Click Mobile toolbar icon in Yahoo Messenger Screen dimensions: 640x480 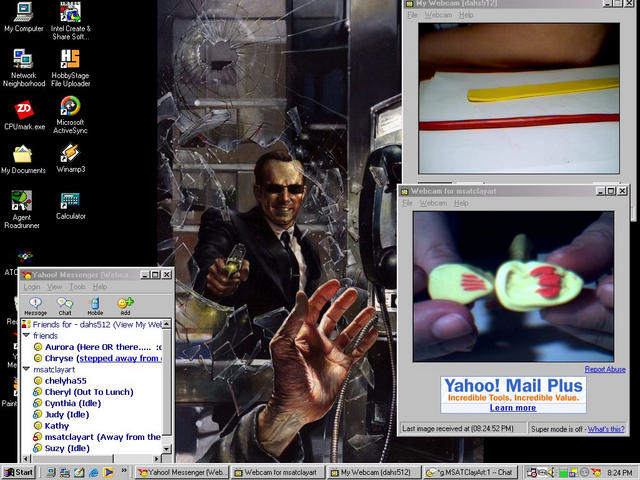(95, 306)
